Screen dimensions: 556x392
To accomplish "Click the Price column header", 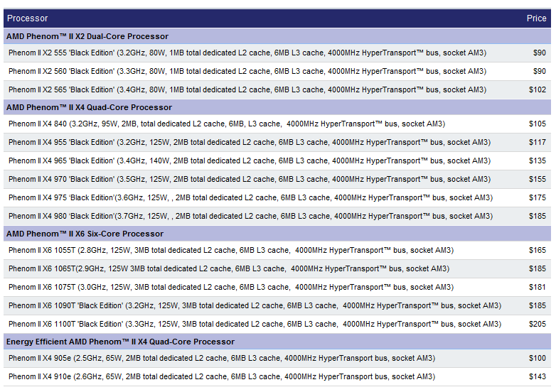I will [x=536, y=18].
